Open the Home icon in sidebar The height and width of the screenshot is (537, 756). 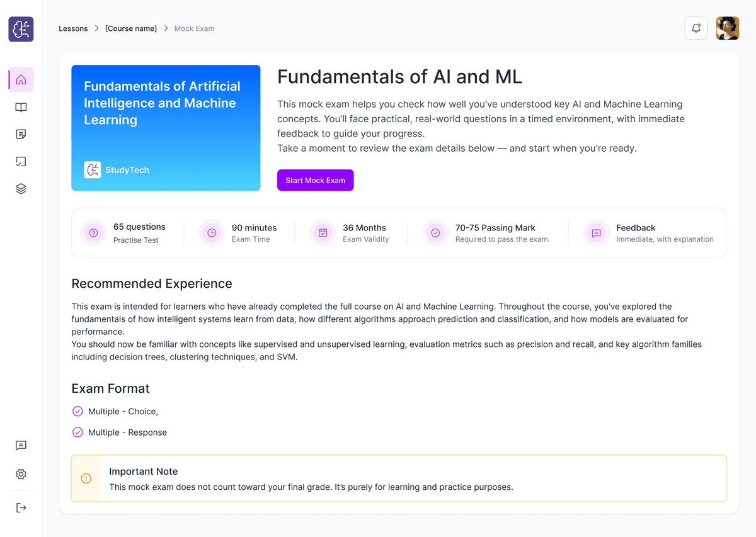tap(21, 80)
